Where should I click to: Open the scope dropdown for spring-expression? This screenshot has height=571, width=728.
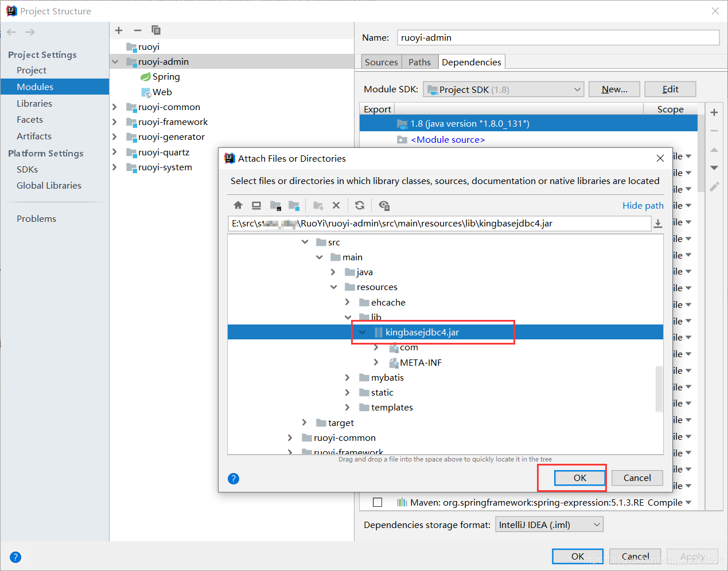pyautogui.click(x=688, y=503)
